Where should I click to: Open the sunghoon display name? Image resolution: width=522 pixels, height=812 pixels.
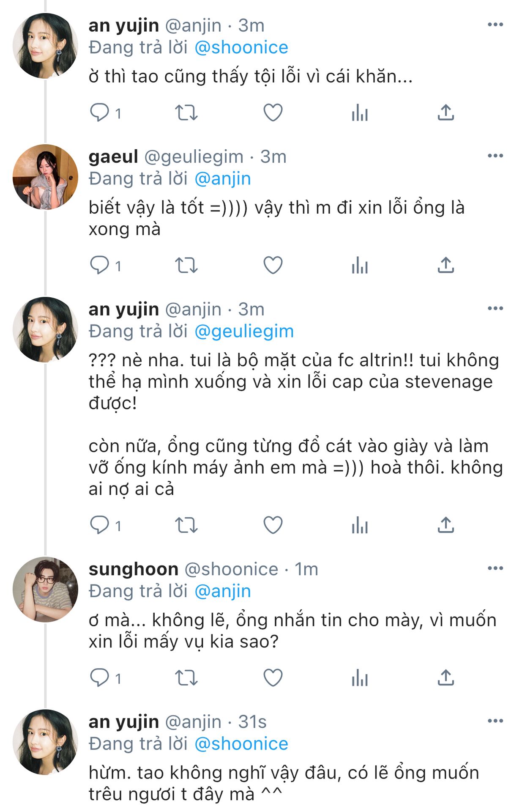click(133, 569)
